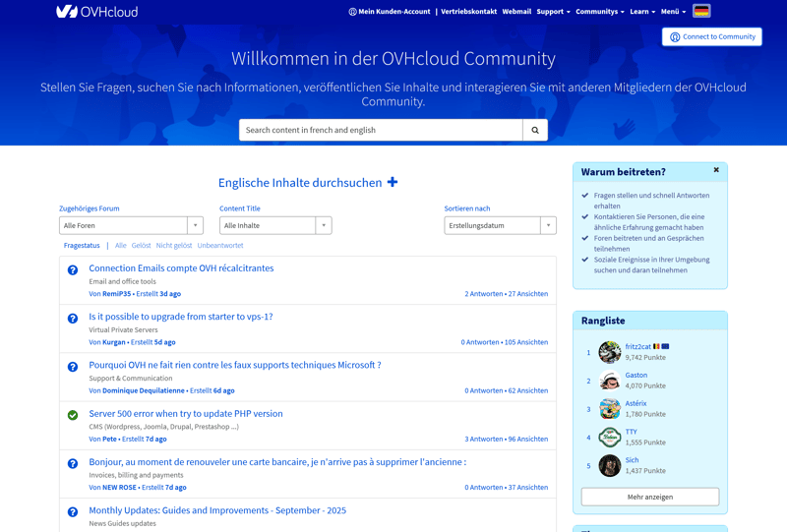Click Email and office tools category text

122,281
